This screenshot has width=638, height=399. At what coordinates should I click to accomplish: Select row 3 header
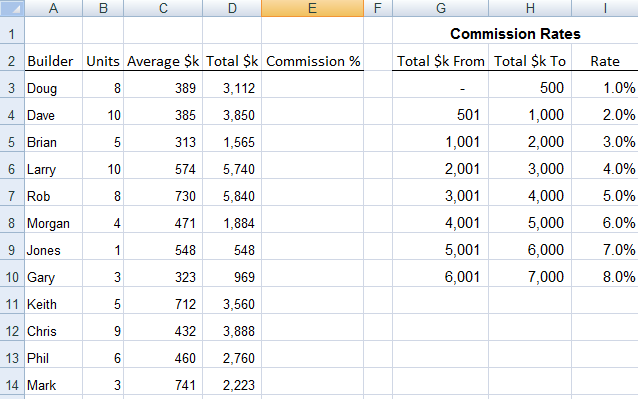click(x=12, y=84)
